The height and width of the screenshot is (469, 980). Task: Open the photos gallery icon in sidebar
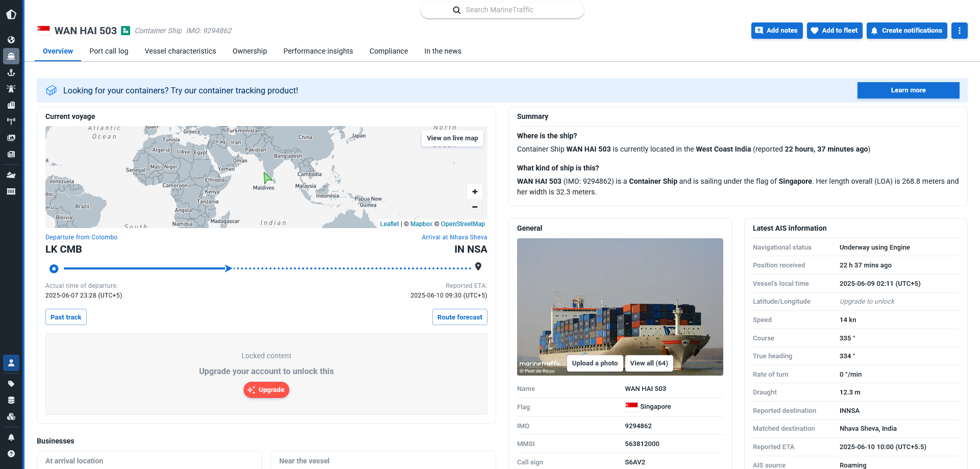(11, 138)
